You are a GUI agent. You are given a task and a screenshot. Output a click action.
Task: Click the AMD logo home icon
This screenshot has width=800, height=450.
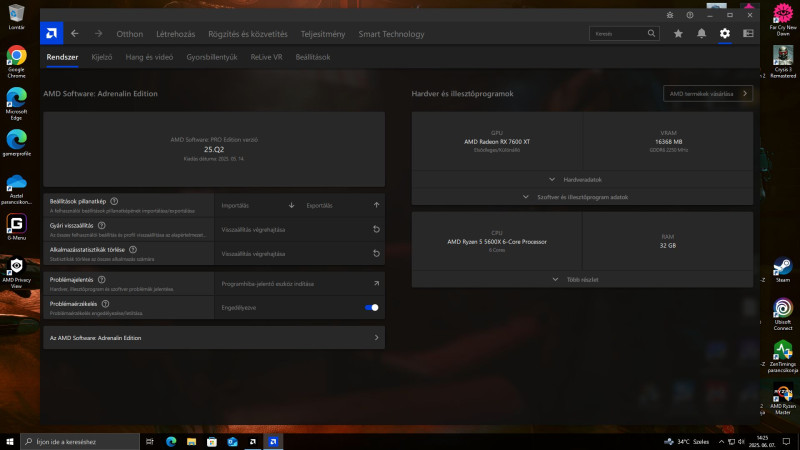point(52,34)
